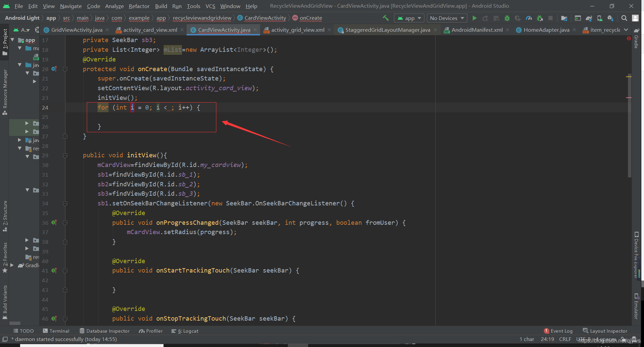Switch to GridViewActivity.java tab
This screenshot has width=644, height=347.
77,30
